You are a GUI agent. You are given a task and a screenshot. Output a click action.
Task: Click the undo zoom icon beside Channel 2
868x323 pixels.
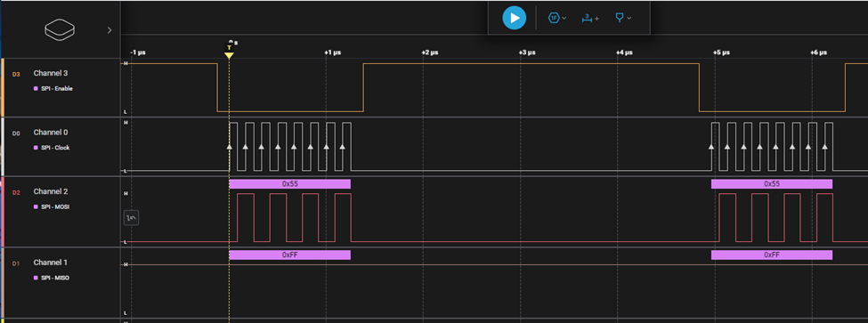pyautogui.click(x=131, y=218)
